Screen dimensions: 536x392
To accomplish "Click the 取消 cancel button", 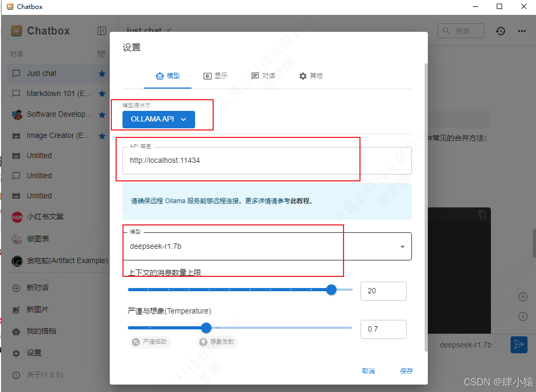I will click(368, 371).
